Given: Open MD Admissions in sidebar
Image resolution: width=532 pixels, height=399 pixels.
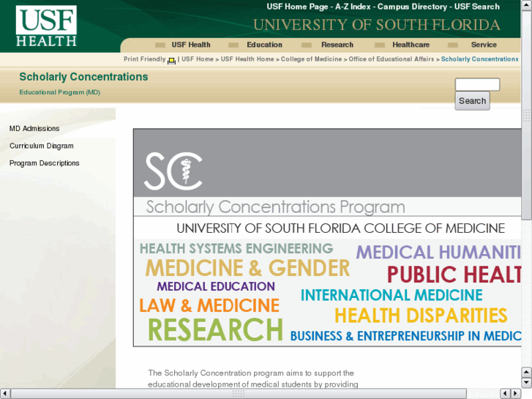Looking at the screenshot, I should coord(34,128).
